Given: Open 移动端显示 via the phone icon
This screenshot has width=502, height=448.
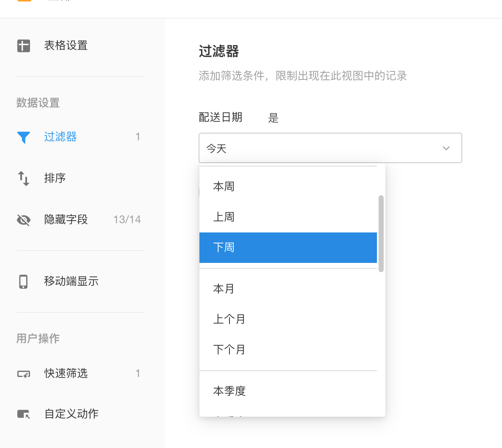Looking at the screenshot, I should tap(23, 281).
